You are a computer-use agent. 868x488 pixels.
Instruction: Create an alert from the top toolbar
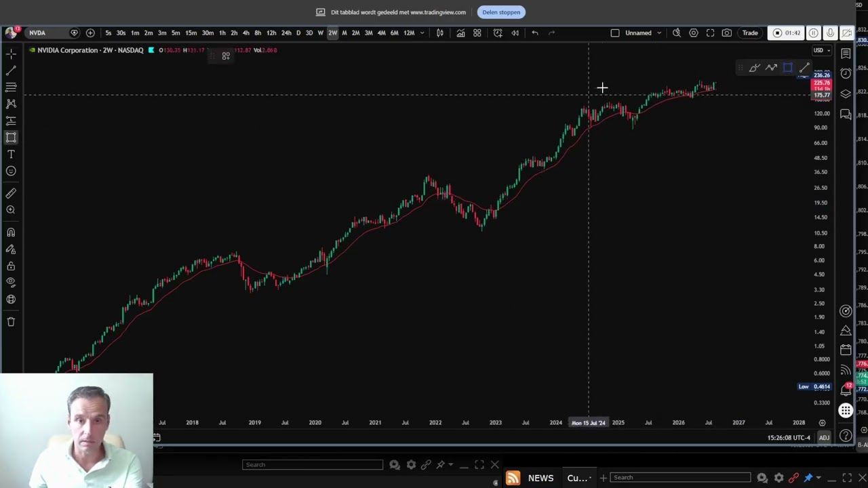pos(498,33)
